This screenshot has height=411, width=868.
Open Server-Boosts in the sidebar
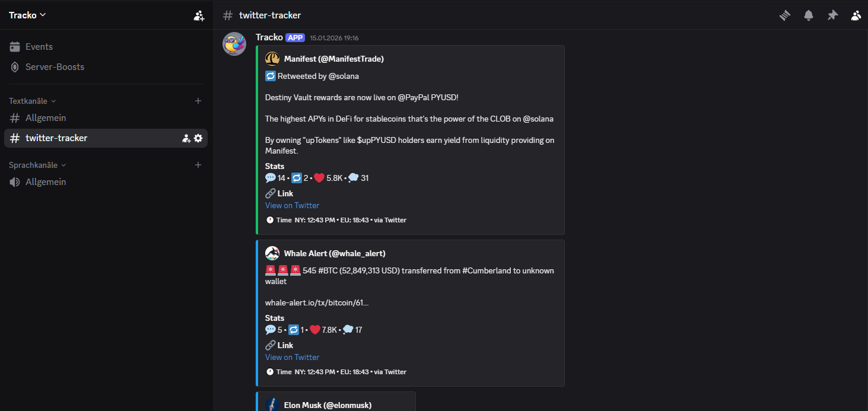tap(55, 67)
